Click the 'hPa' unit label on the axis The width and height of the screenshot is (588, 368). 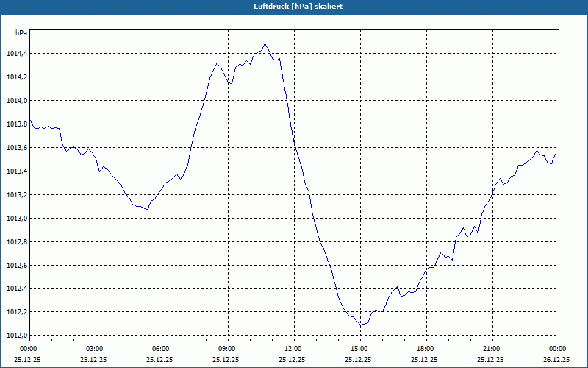coord(21,33)
